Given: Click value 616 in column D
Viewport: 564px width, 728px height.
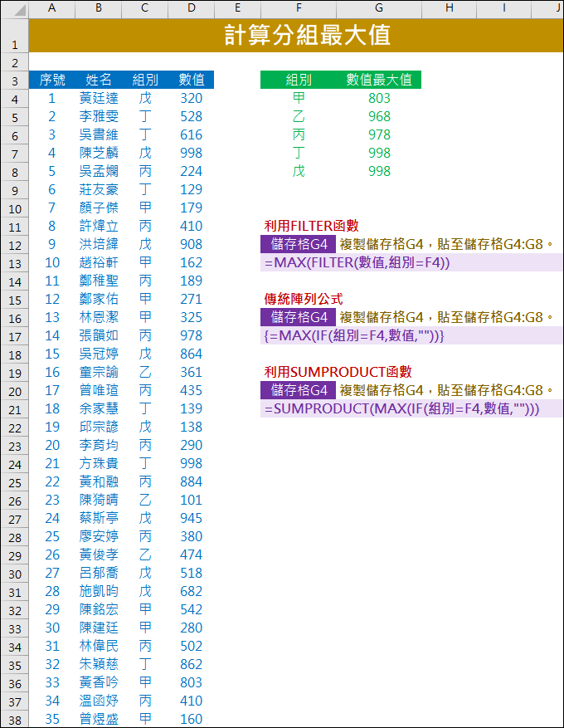Looking at the screenshot, I should coord(191,134).
